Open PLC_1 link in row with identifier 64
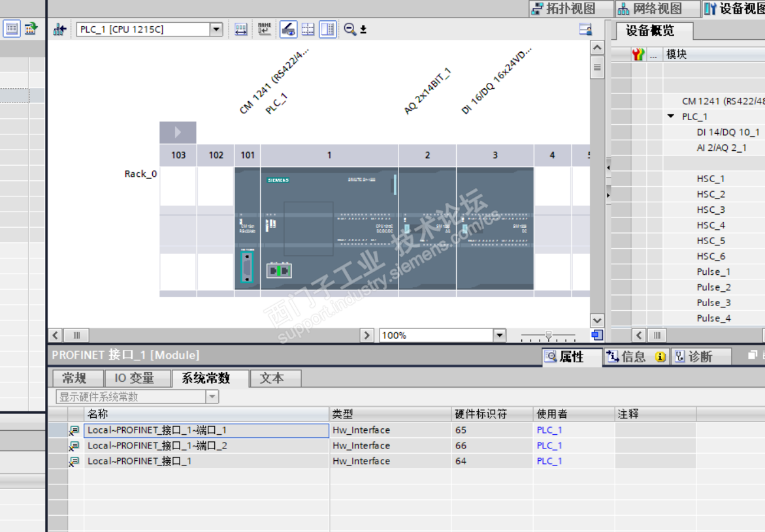Image resolution: width=765 pixels, height=532 pixels. point(549,462)
